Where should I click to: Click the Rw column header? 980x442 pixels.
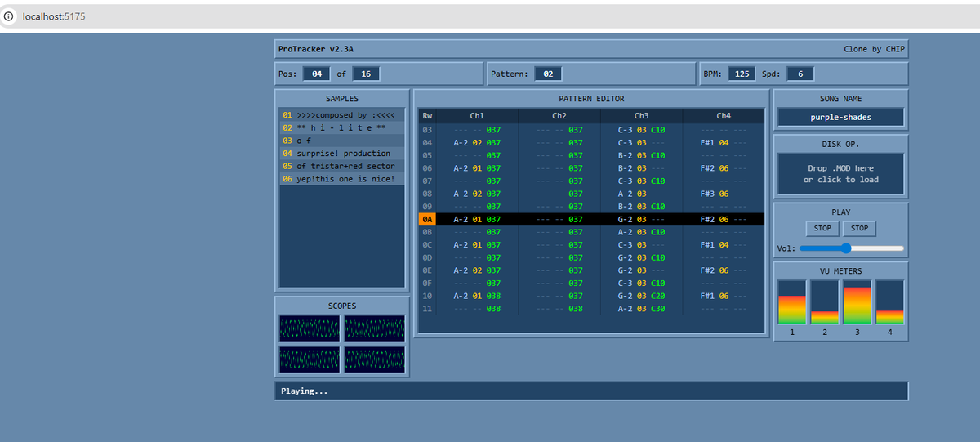click(x=428, y=116)
